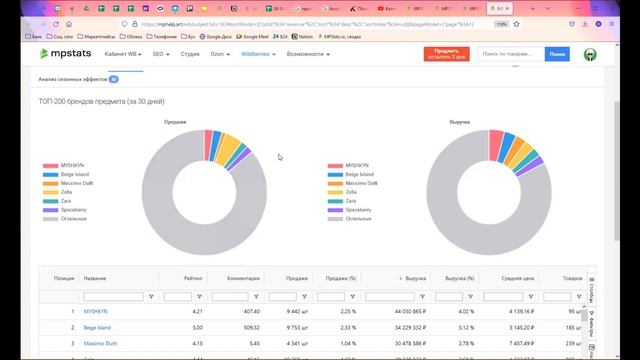
Task: Open the Б24 bookmark
Action: 280,36
